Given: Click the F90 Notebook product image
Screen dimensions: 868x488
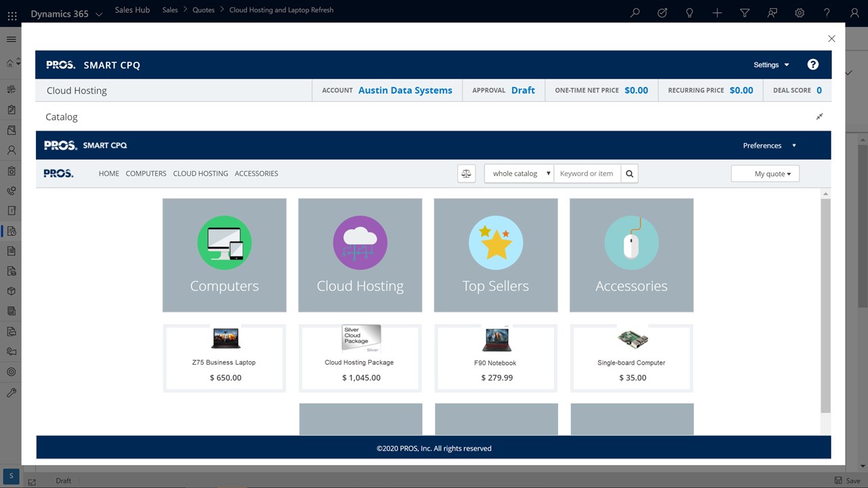Looking at the screenshot, I should point(496,339).
